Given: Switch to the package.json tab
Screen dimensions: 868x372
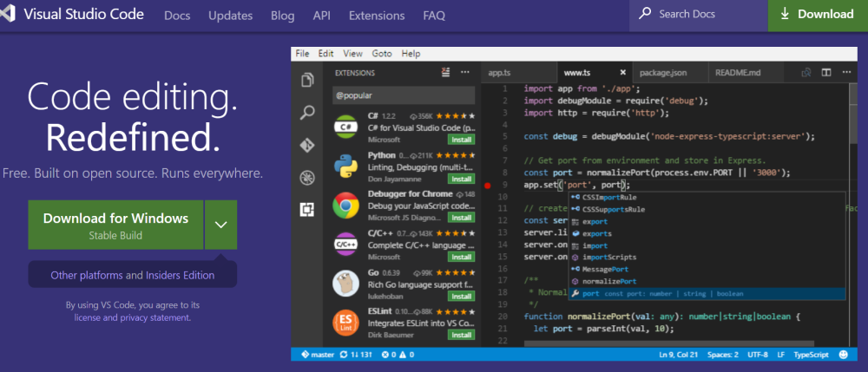Looking at the screenshot, I should coord(670,73).
